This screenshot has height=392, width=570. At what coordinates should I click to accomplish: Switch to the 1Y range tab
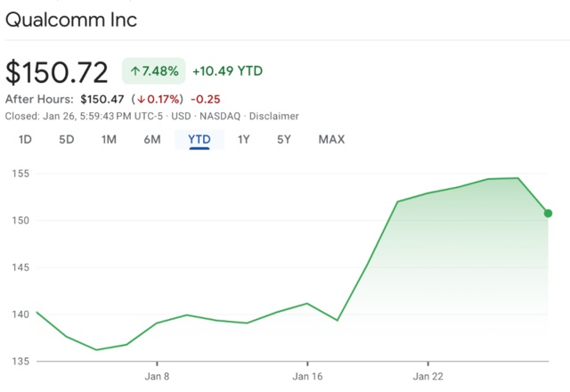[243, 139]
